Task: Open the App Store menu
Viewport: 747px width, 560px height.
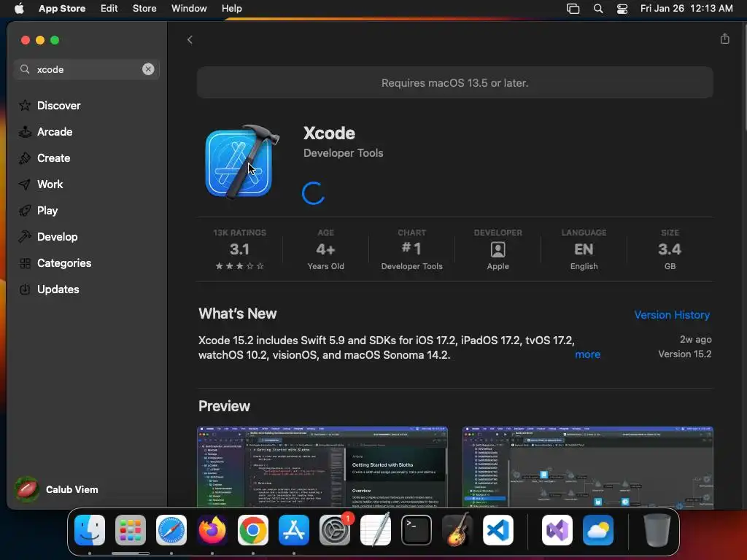Action: click(62, 9)
